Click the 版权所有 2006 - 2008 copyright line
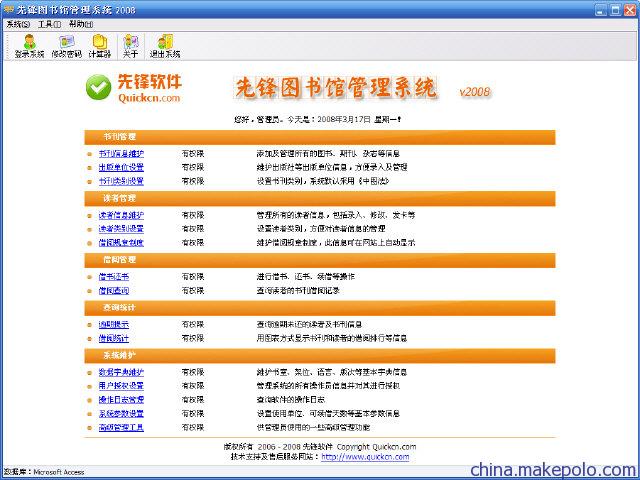640x480 pixels. point(320,447)
